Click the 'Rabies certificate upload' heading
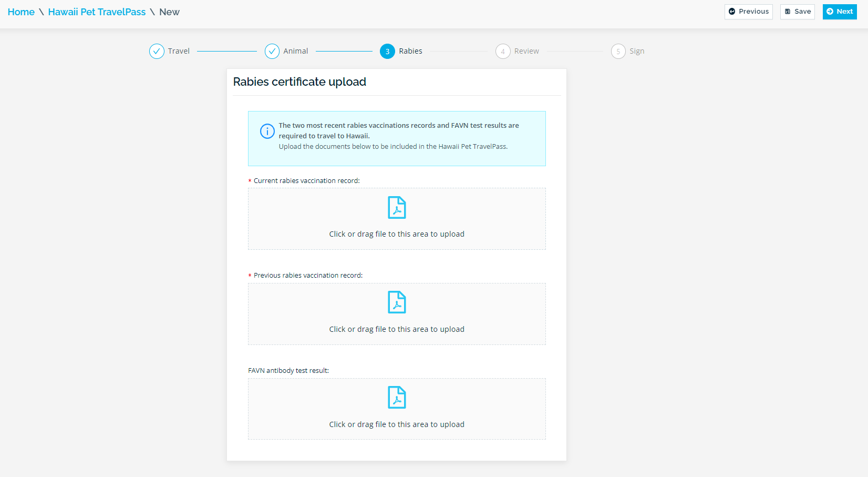 (299, 82)
